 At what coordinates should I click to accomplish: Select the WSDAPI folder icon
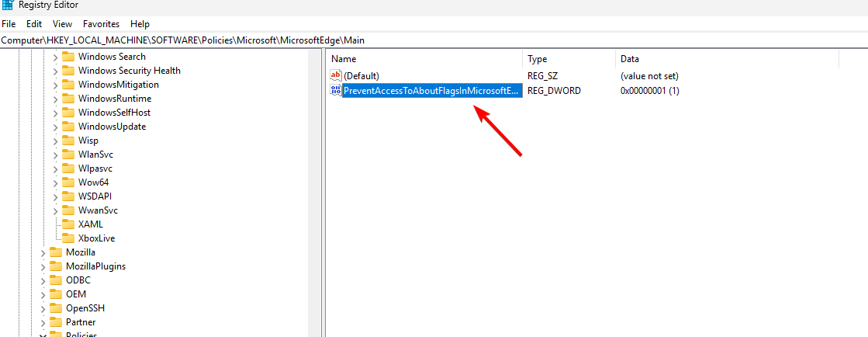[68, 196]
